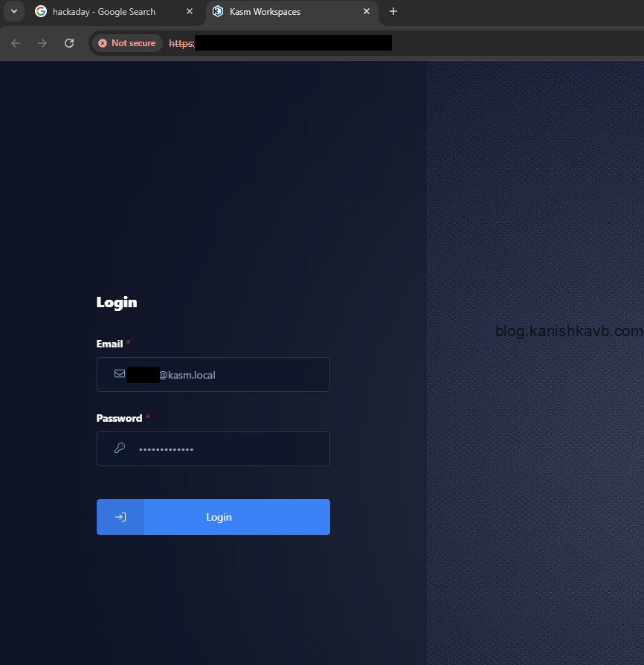The width and height of the screenshot is (644, 665).
Task: Click the envelope icon in Email field
Action: pyautogui.click(x=119, y=374)
